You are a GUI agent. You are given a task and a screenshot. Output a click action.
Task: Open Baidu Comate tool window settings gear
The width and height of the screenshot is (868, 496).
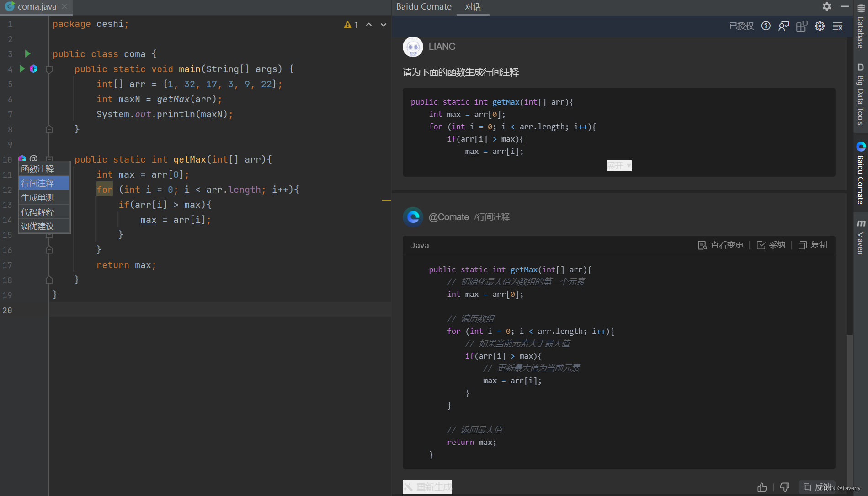tap(827, 6)
